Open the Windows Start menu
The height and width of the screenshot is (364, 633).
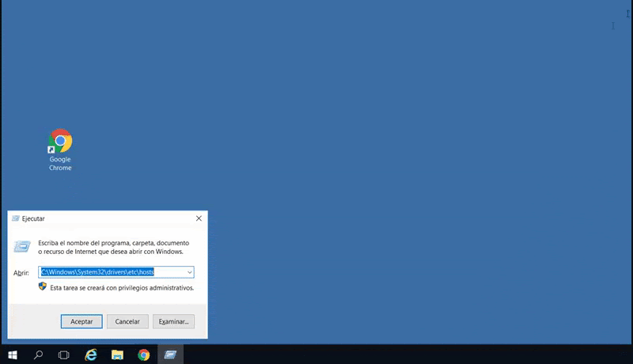click(13, 355)
